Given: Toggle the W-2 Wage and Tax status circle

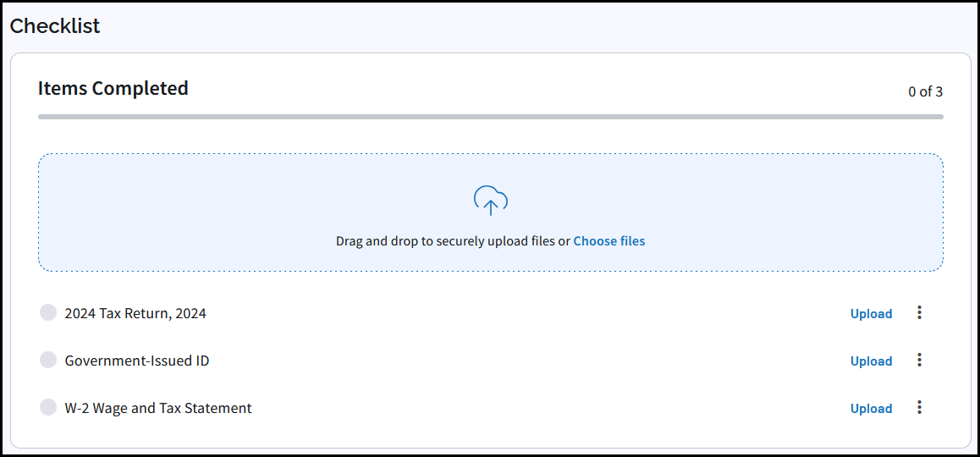Looking at the screenshot, I should 48,407.
